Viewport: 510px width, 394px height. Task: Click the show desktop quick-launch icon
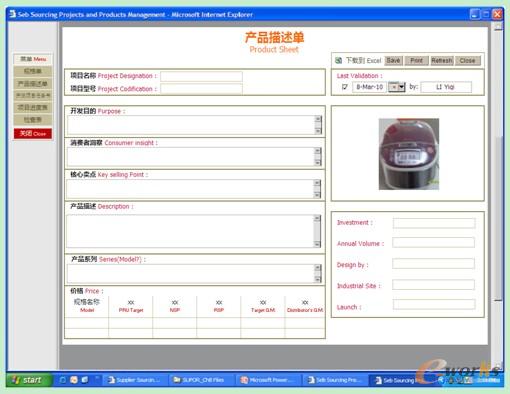(85, 380)
